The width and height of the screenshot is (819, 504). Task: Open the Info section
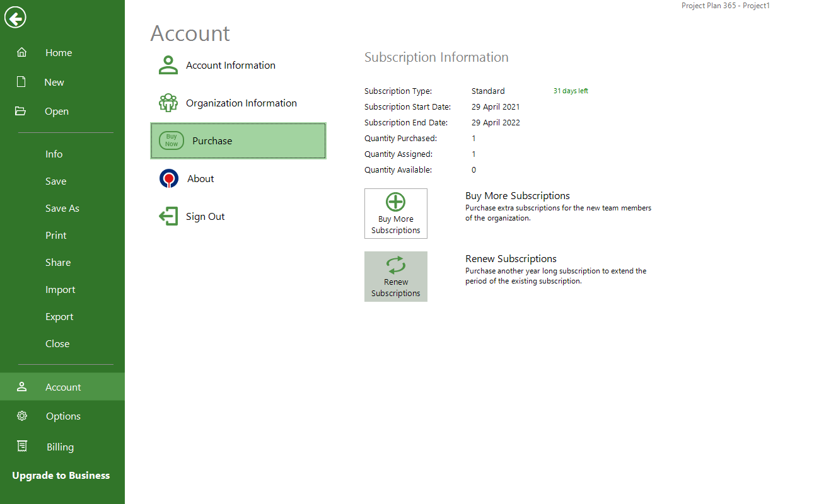pos(54,154)
